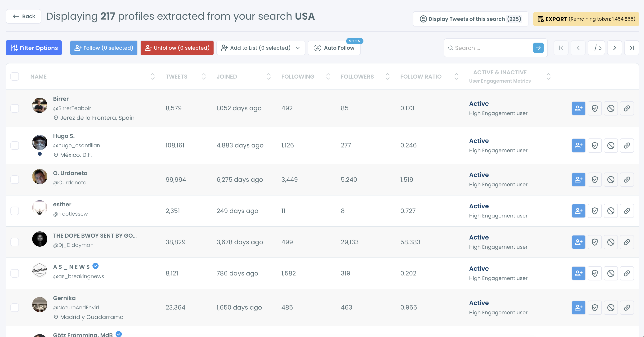644x337 pixels.
Task: Click the Auto Follow button
Action: [x=334, y=48]
